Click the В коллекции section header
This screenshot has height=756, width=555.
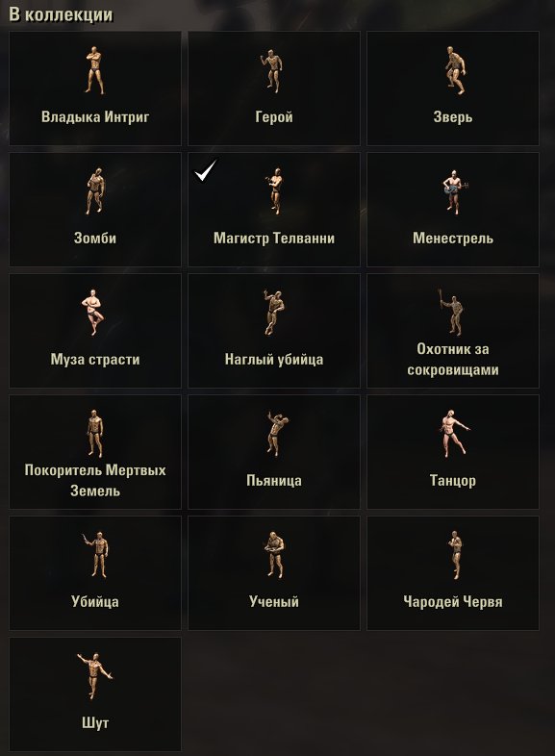pos(61,14)
